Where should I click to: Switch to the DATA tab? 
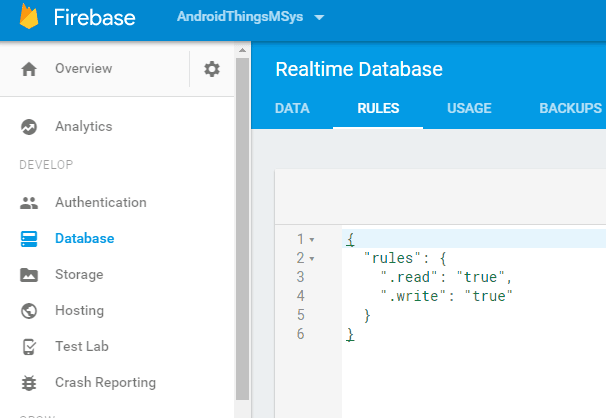(x=292, y=108)
